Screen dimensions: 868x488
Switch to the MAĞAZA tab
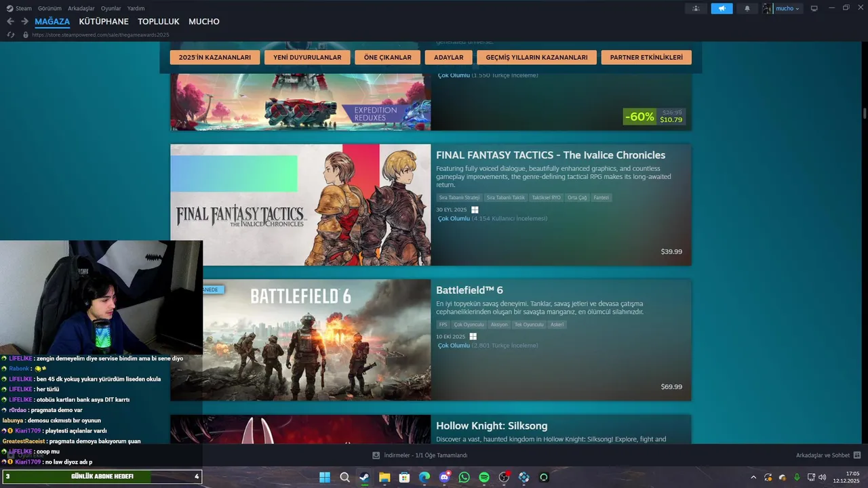52,22
